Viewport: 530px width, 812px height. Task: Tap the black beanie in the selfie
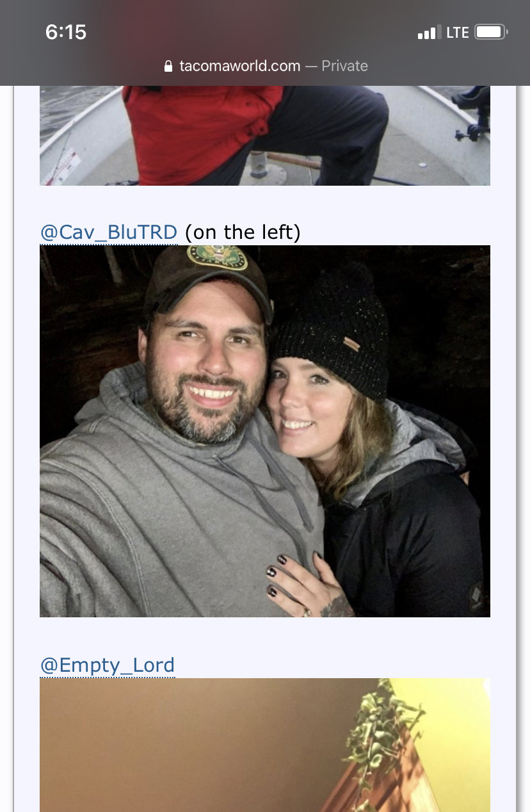tap(333, 333)
